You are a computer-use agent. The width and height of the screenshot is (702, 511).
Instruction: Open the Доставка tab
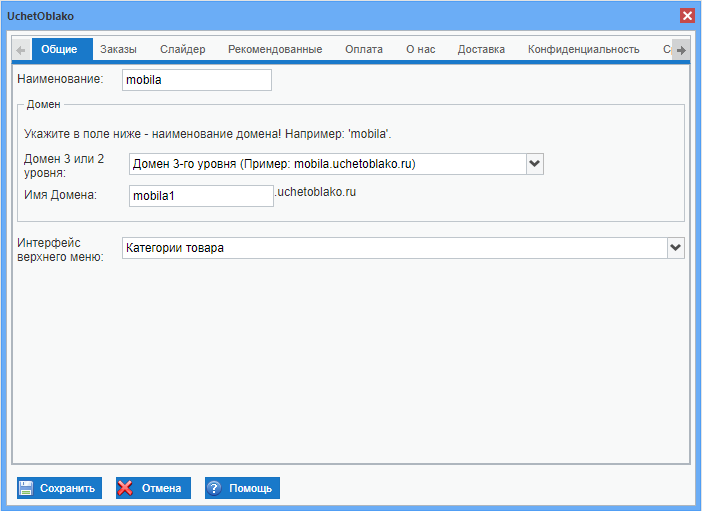click(x=481, y=49)
